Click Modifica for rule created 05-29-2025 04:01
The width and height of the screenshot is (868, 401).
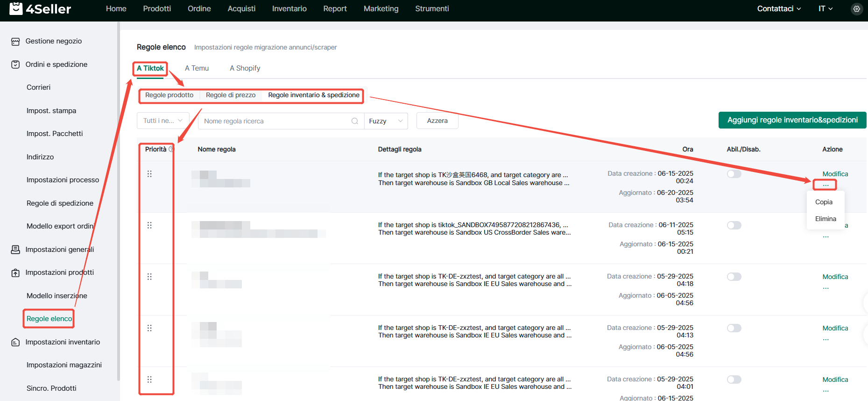click(x=835, y=380)
